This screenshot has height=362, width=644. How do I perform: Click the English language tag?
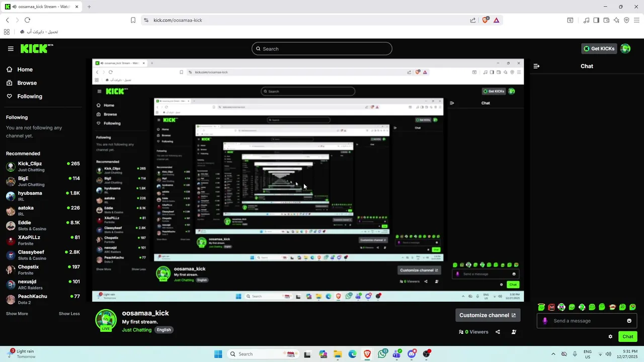click(x=164, y=330)
